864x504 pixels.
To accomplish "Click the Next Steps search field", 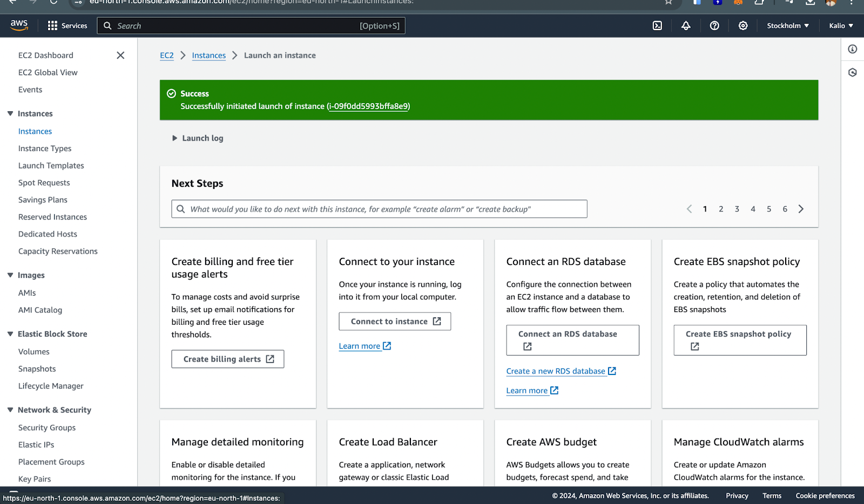I will (379, 209).
